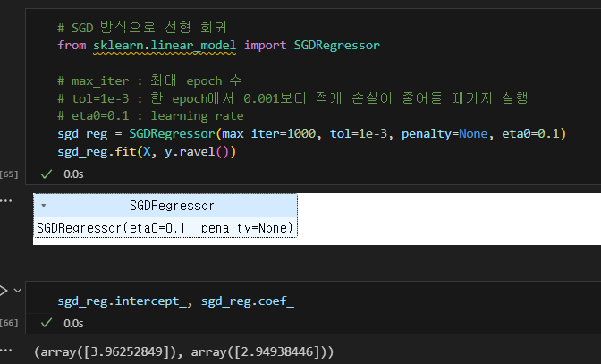Click sgd_reg.intercept_ in cell 66
This screenshot has width=601, height=364.
pyautogui.click(x=124, y=301)
